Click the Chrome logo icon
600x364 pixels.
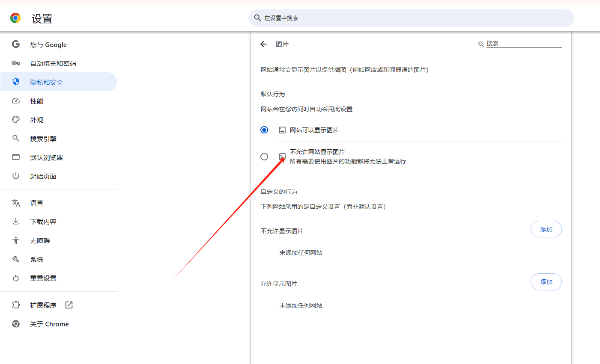tap(15, 18)
